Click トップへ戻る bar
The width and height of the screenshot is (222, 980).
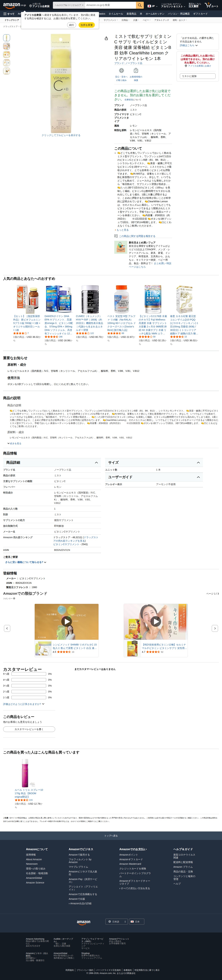(111, 836)
